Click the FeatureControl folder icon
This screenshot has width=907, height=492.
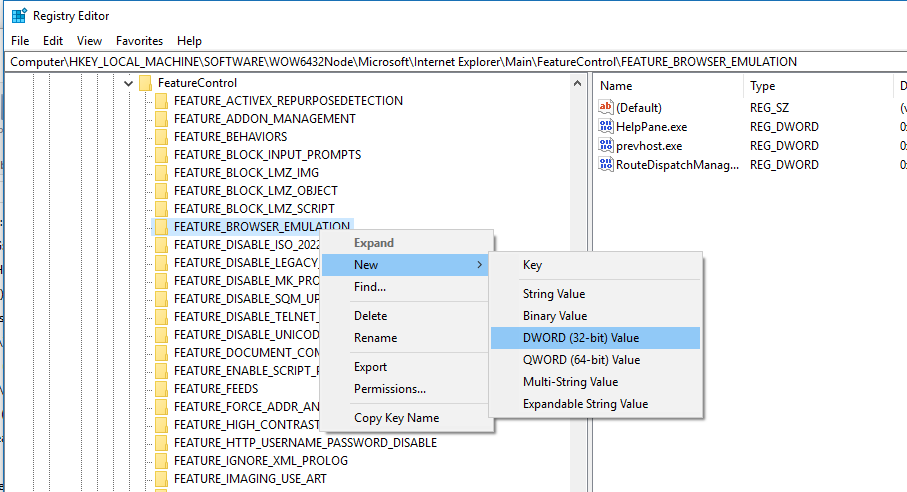tap(146, 83)
